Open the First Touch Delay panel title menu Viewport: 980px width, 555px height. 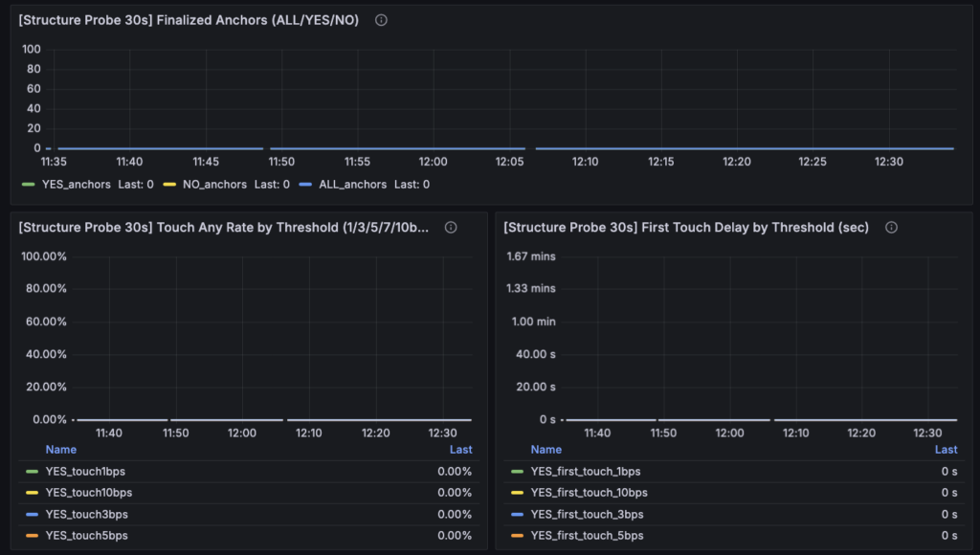(x=687, y=228)
